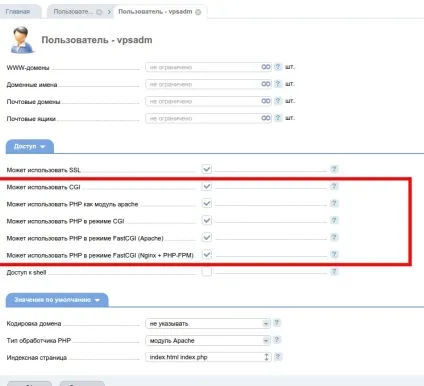The image size is (424, 386).
Task: Click the infinity icon in Почтовые ящики field
Action: (x=266, y=118)
